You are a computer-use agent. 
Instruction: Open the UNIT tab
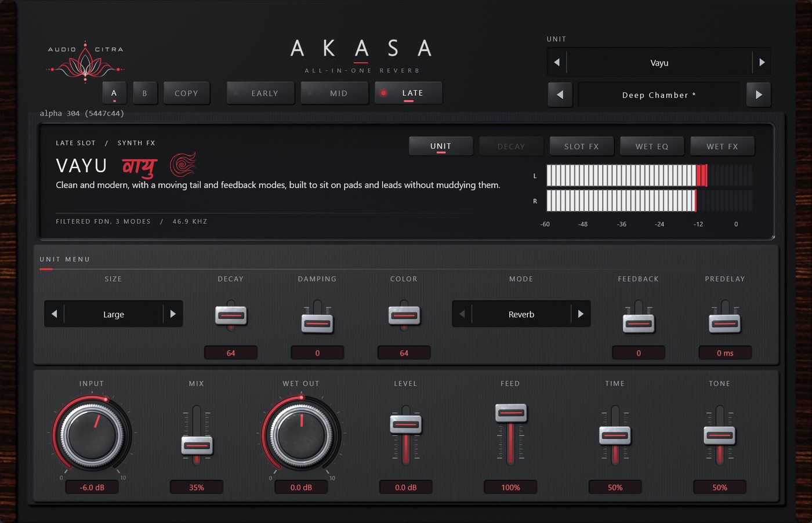click(441, 146)
